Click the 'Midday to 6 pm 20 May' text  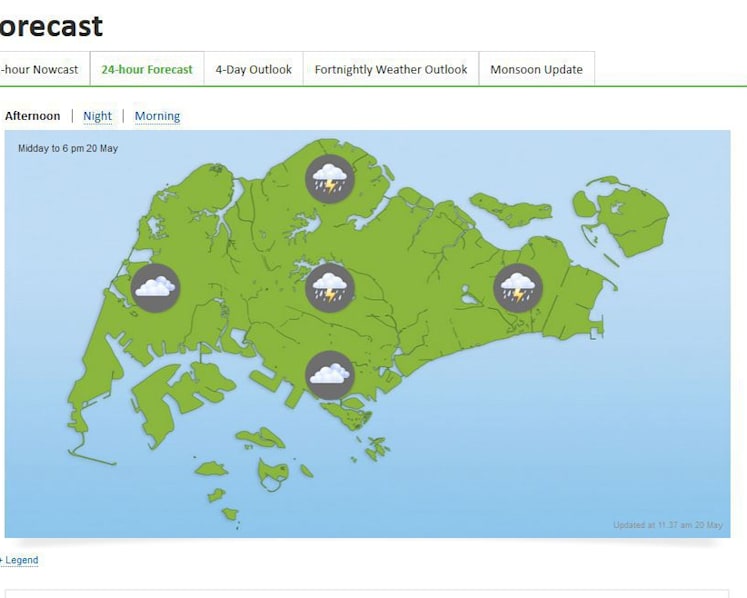pyautogui.click(x=68, y=148)
